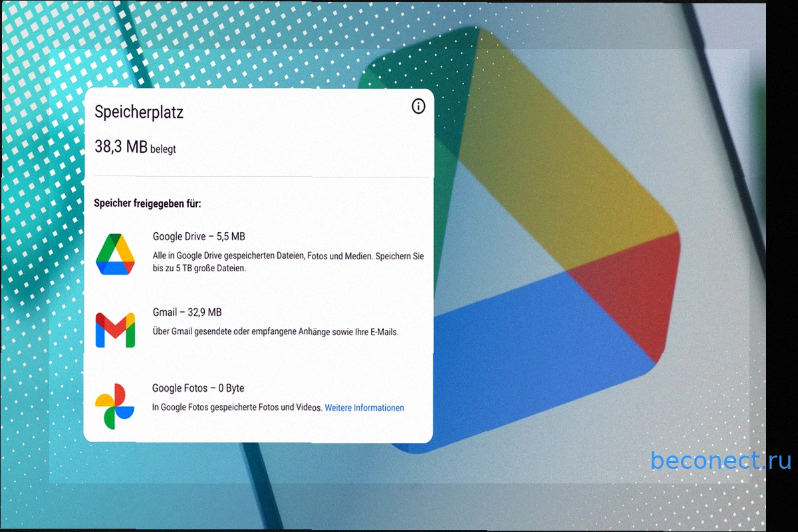Screen dimensions: 798x532
Task: Select the 38,3 MB value
Action: tap(121, 147)
